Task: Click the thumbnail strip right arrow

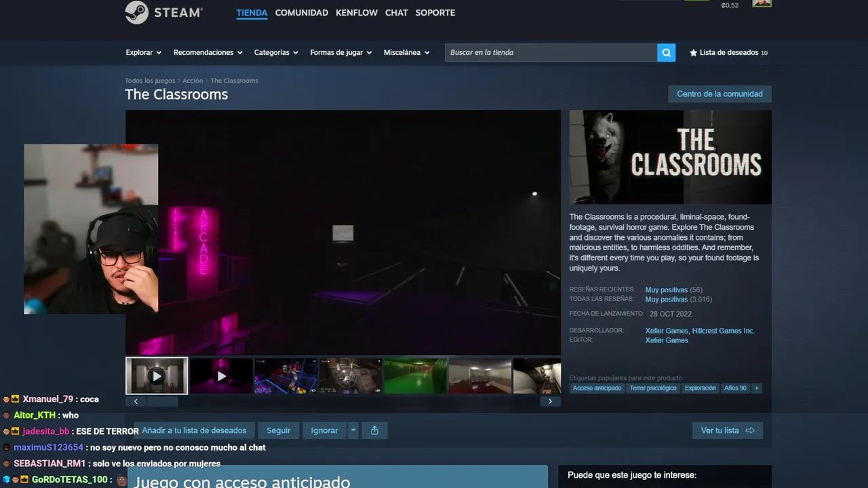Action: tap(550, 401)
